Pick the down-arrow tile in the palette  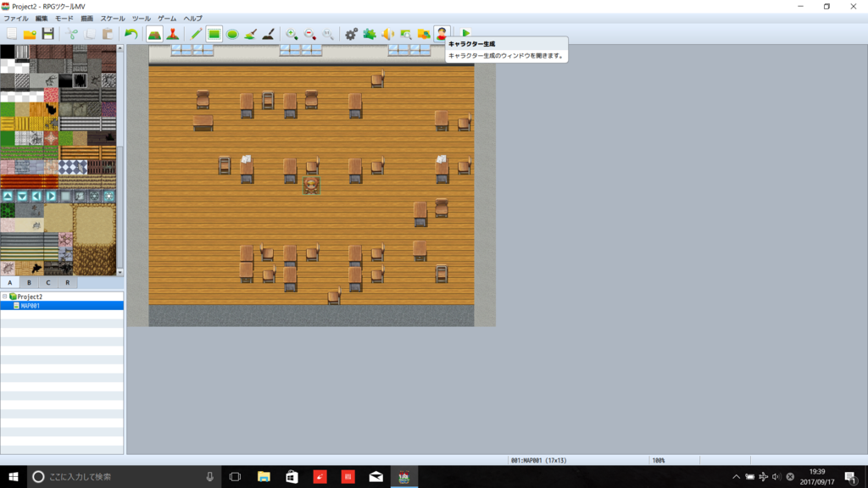22,196
